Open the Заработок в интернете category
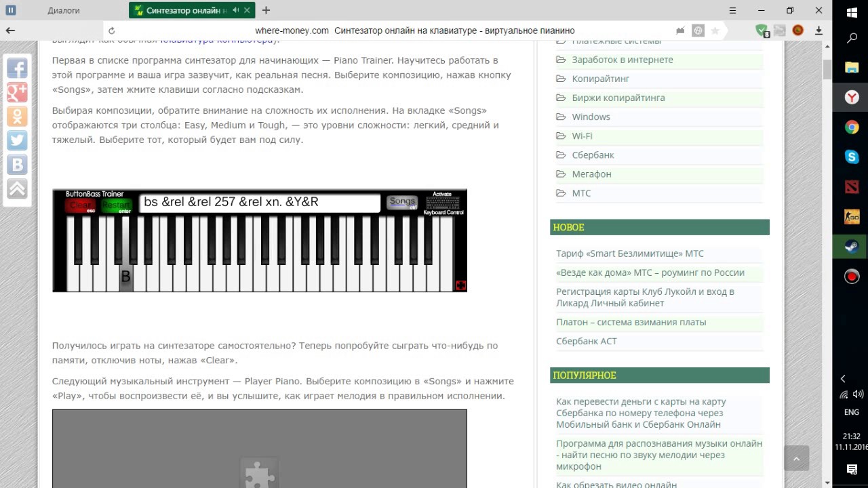Viewport: 868px width, 488px height. click(x=622, y=60)
